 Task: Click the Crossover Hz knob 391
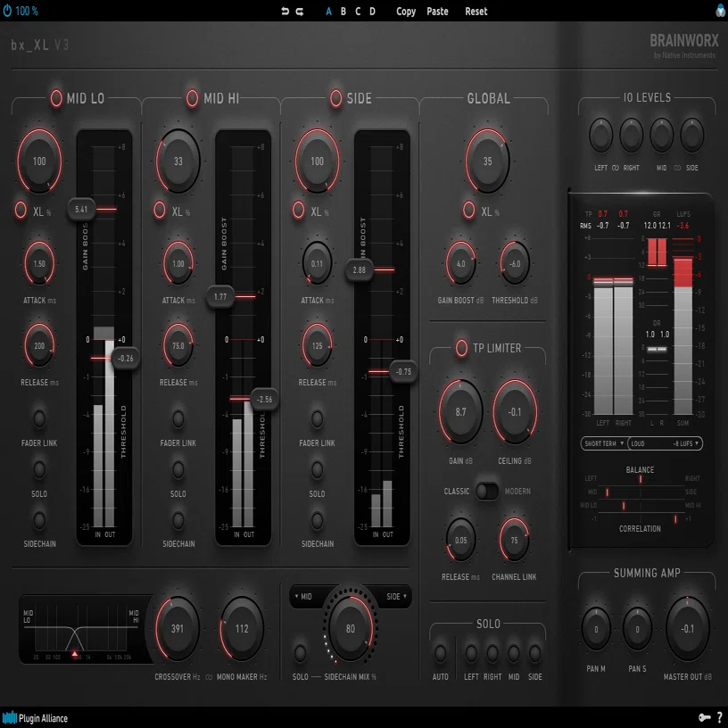click(178, 629)
